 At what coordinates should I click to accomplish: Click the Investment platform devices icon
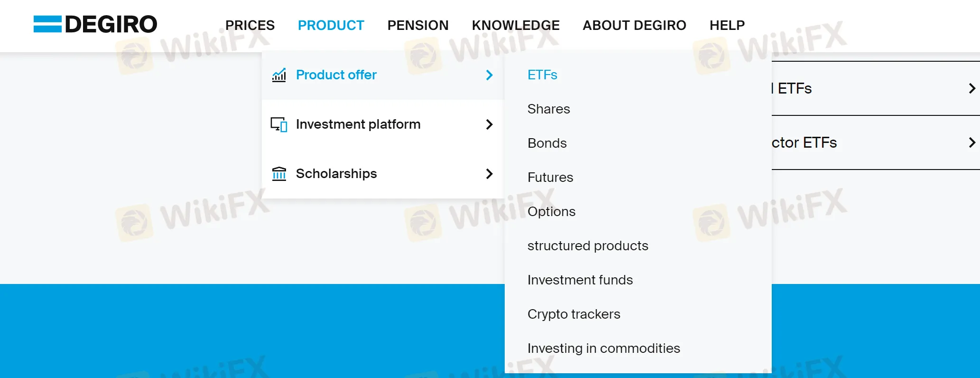(x=279, y=124)
